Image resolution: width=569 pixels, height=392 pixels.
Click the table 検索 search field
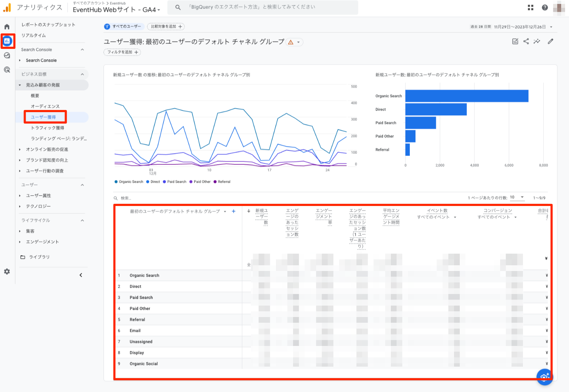point(126,198)
